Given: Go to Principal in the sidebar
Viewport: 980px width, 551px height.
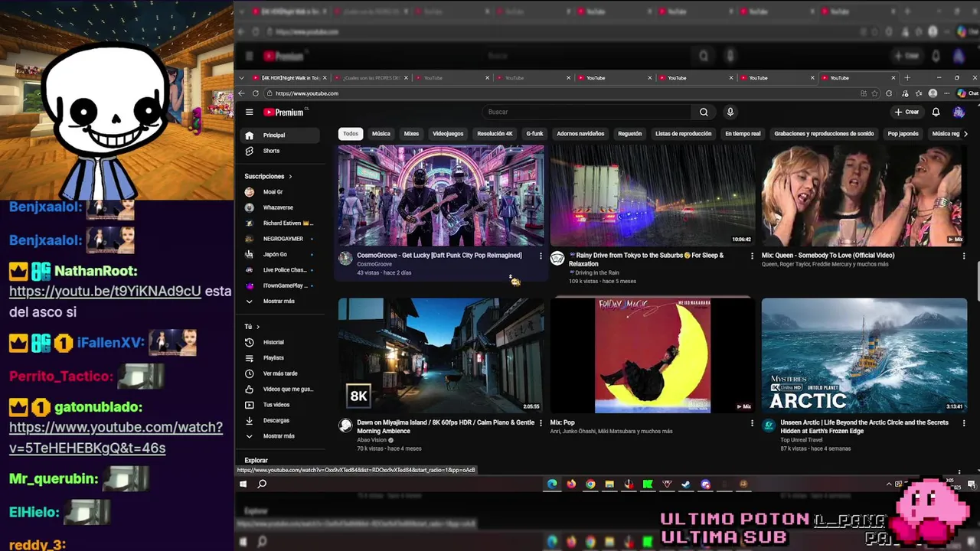Looking at the screenshot, I should tap(279, 135).
